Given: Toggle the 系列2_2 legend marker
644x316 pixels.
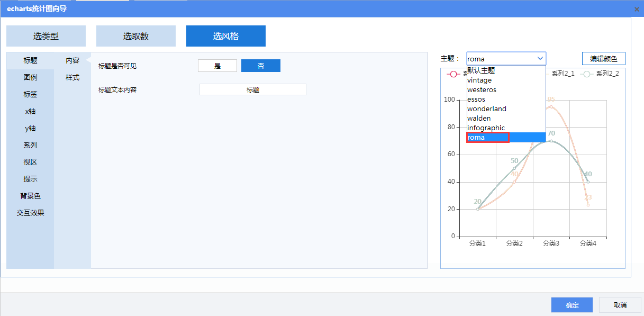Looking at the screenshot, I should click(x=586, y=74).
